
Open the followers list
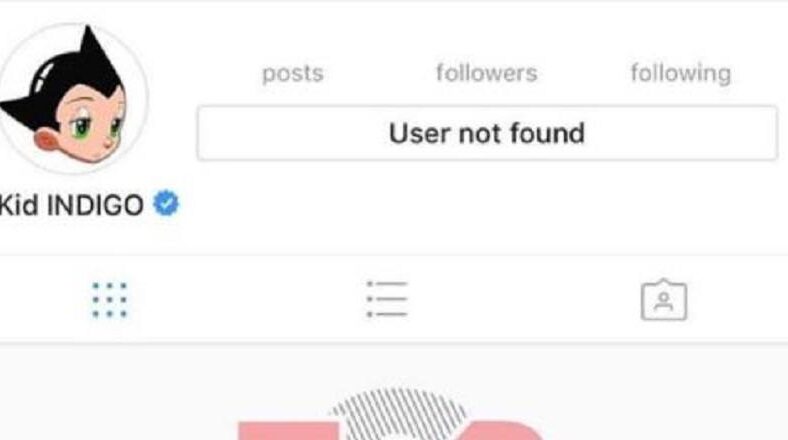486,73
